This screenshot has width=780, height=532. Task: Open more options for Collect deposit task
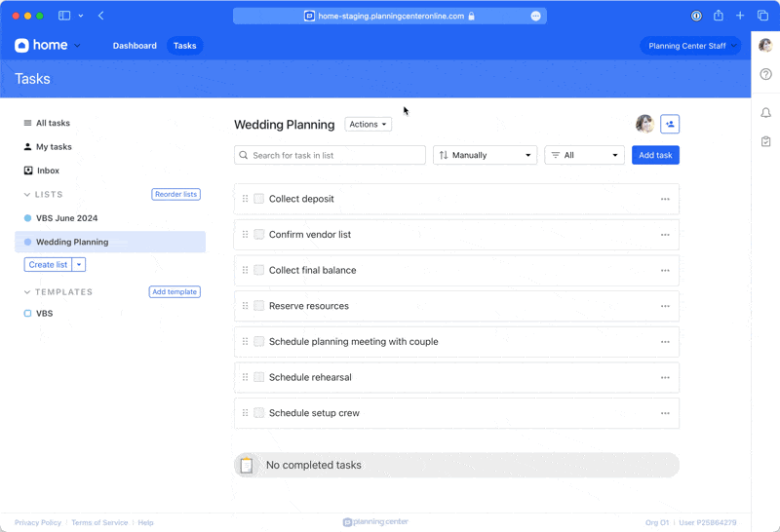(x=665, y=199)
